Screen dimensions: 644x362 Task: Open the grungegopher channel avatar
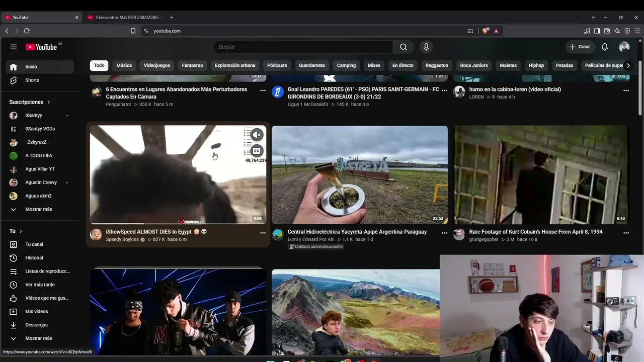[x=459, y=235]
